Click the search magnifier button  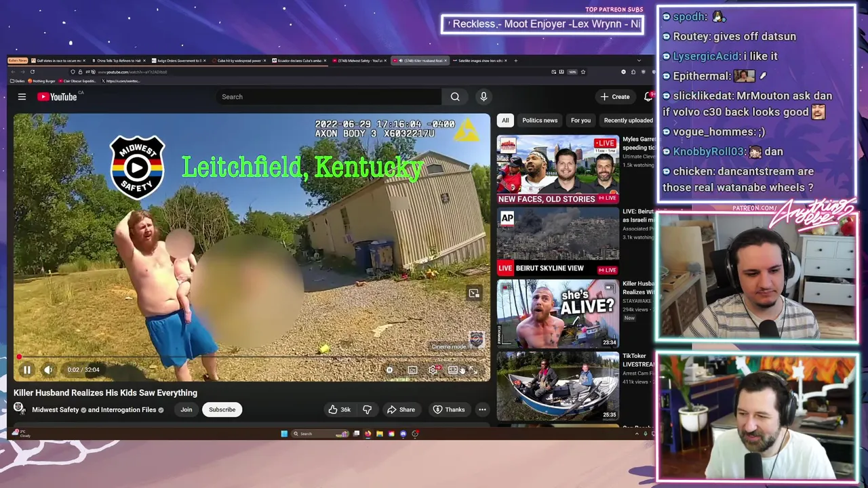tap(455, 97)
